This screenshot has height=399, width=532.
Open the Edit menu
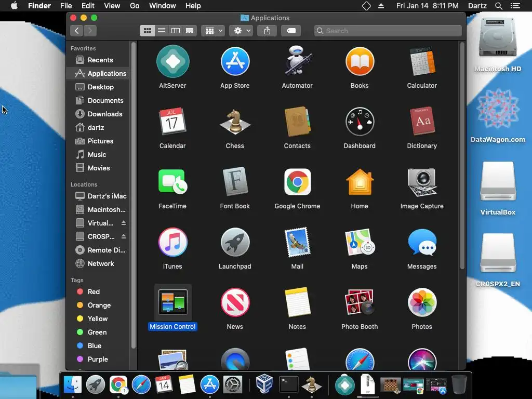pos(88,6)
